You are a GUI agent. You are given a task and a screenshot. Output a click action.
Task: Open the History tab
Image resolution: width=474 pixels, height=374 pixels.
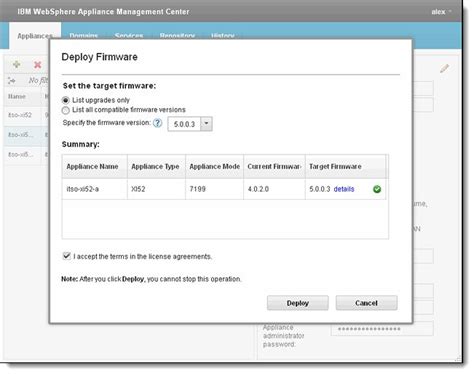click(223, 35)
